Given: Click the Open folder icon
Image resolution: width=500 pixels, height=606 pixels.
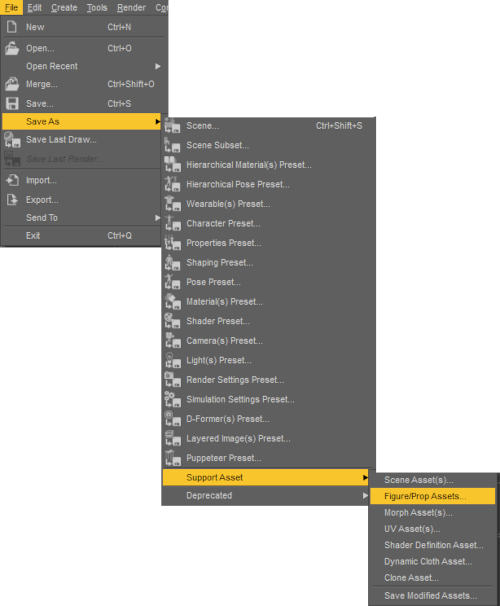Looking at the screenshot, I should tap(12, 48).
